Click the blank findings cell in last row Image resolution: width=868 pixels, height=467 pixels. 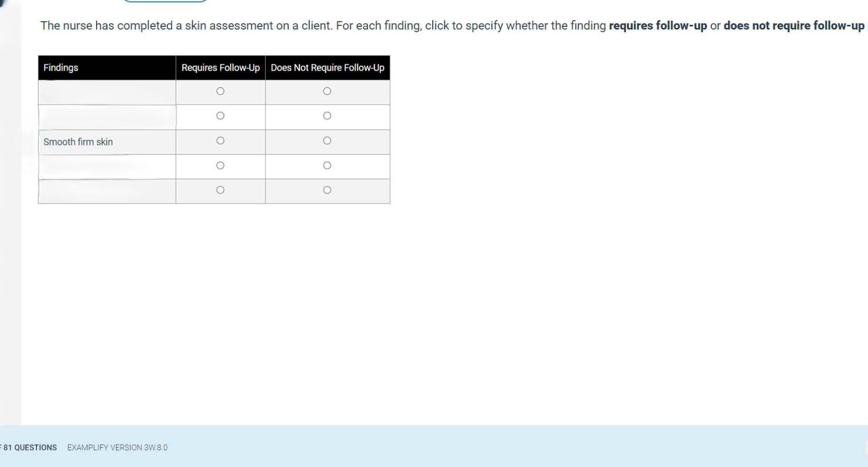tap(107, 191)
